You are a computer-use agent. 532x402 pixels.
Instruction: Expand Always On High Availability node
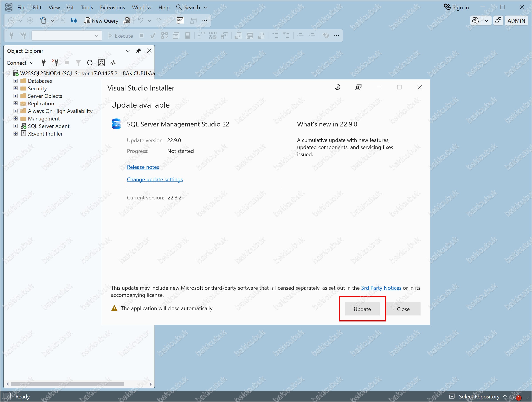[x=15, y=111]
